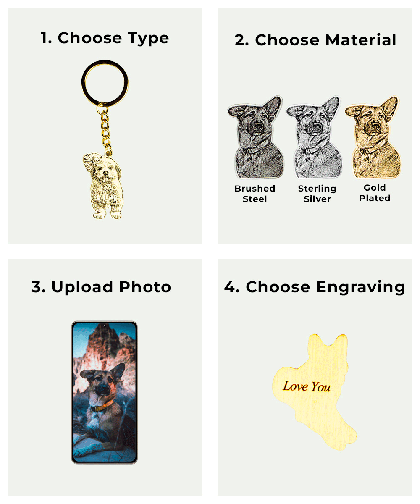
Task: Click the gold keyring loop
Action: pos(105,83)
